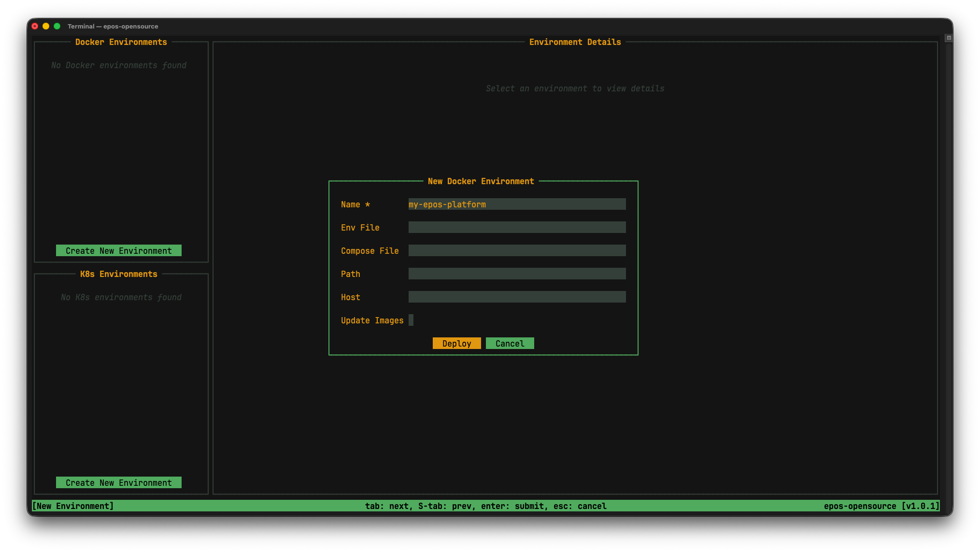This screenshot has width=980, height=552.
Task: Toggle the Update Images checkbox
Action: 412,320
